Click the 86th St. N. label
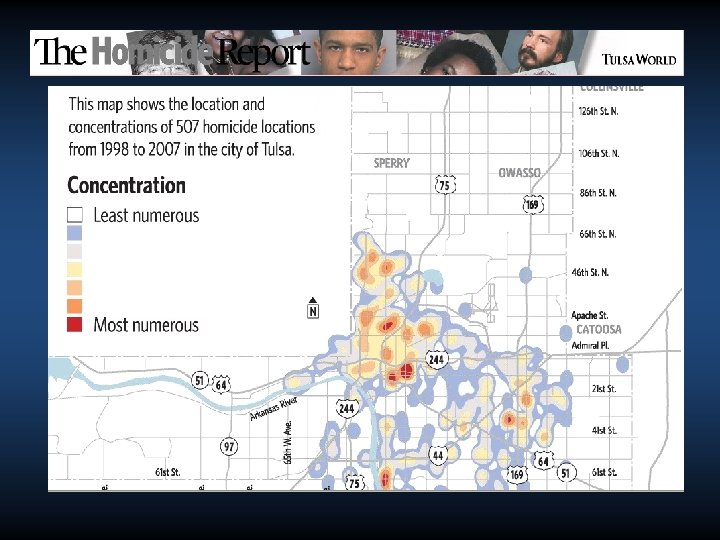The width and height of the screenshot is (720, 540). pos(598,193)
